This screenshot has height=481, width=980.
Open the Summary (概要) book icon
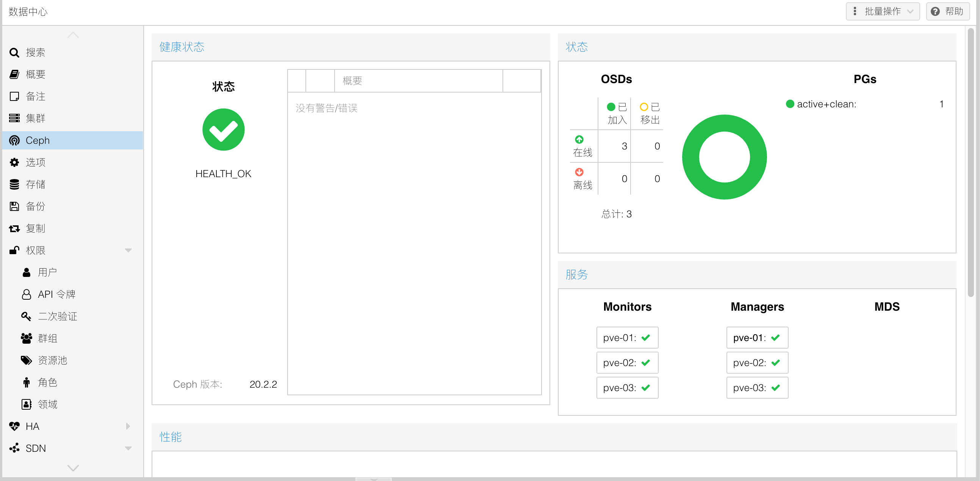click(x=14, y=74)
